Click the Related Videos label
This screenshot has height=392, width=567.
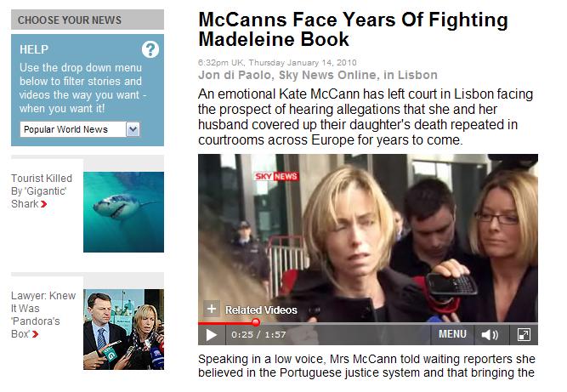[x=261, y=310]
